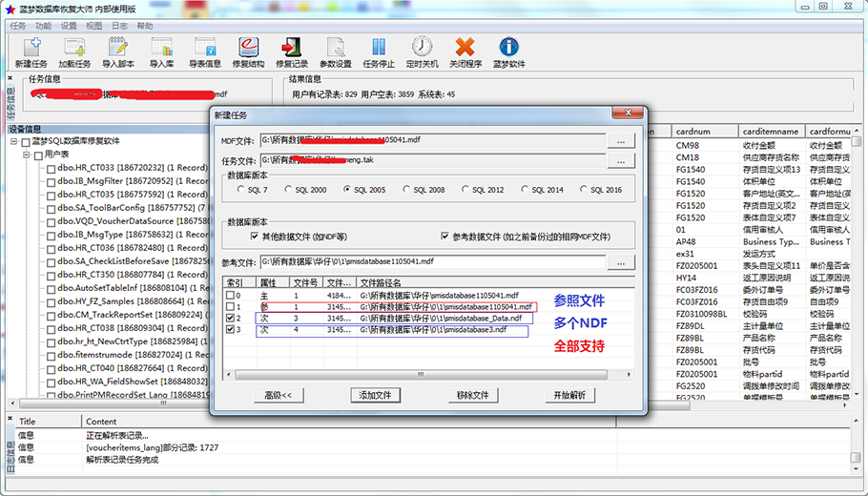Viewport: 868px width, 496px height.
Task: Toggle the 其他数据文件 checkbox
Action: pyautogui.click(x=255, y=237)
